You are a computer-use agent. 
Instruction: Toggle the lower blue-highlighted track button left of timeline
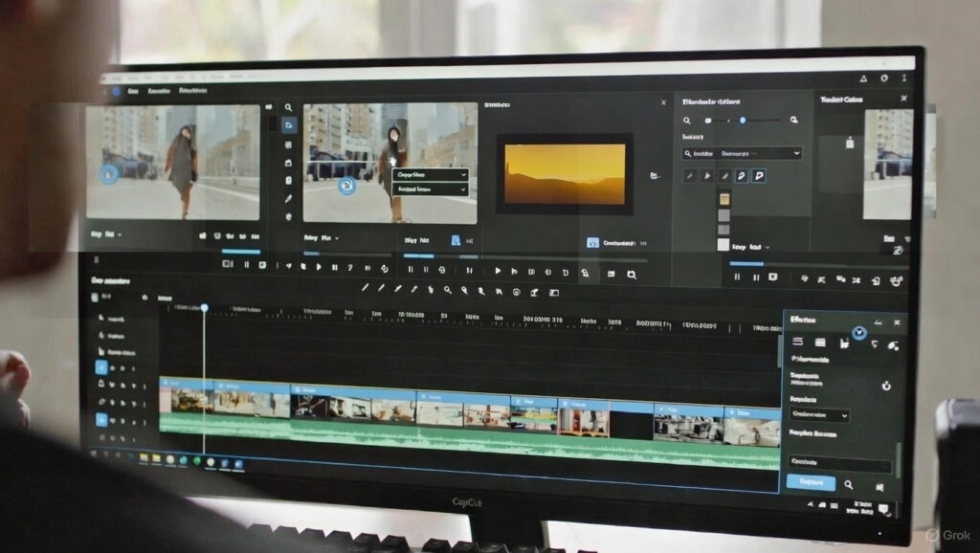[101, 419]
